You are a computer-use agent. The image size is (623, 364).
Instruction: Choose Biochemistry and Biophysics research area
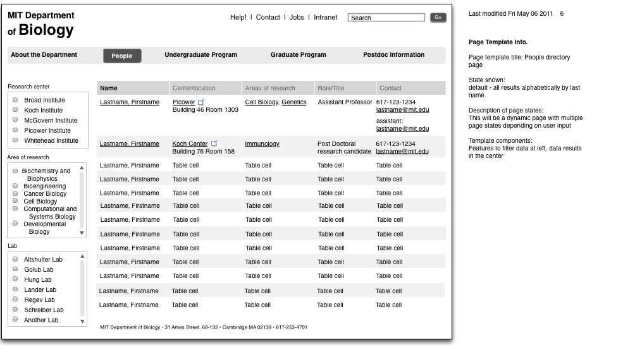pos(15,171)
